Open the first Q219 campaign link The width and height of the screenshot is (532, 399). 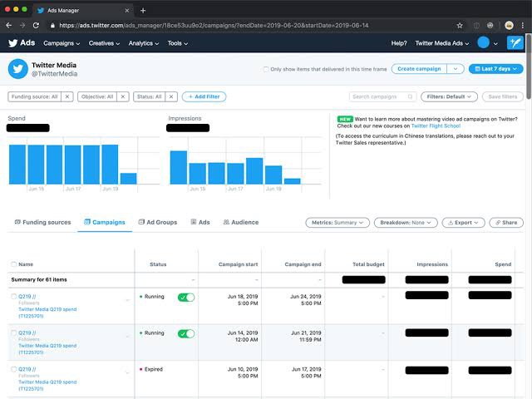[x=27, y=297]
